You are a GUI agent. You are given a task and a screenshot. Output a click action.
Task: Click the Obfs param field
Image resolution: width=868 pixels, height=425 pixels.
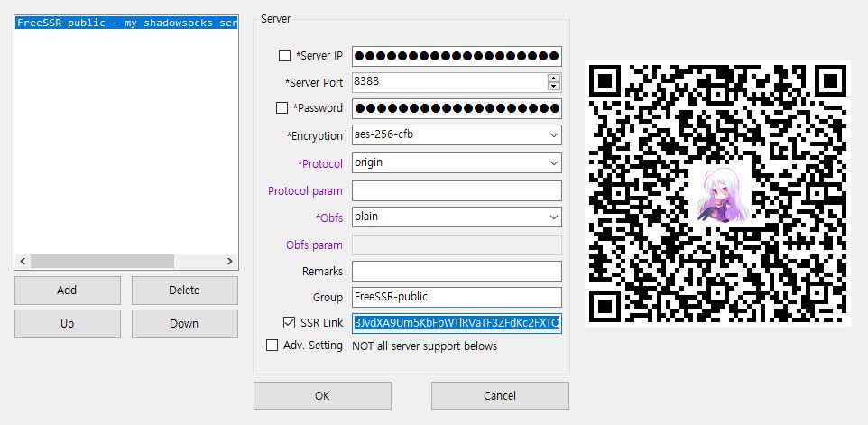pyautogui.click(x=457, y=245)
